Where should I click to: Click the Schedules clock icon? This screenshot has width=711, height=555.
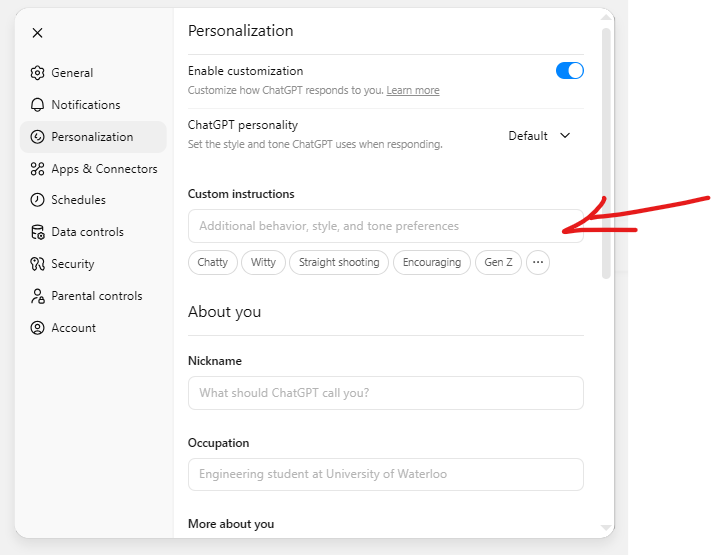tap(38, 200)
